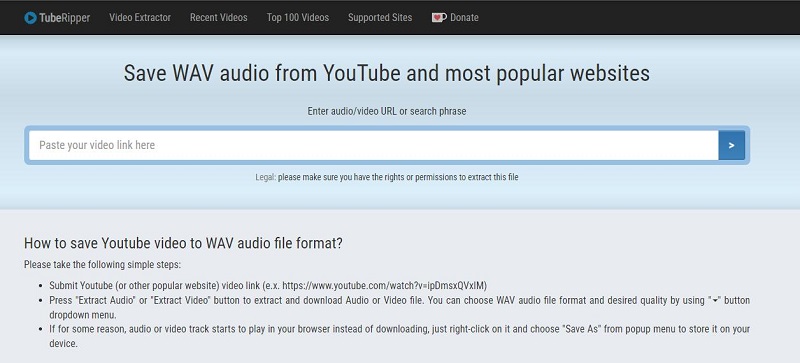
Task: Click the 'If for some reason' step text
Action: pos(399,336)
